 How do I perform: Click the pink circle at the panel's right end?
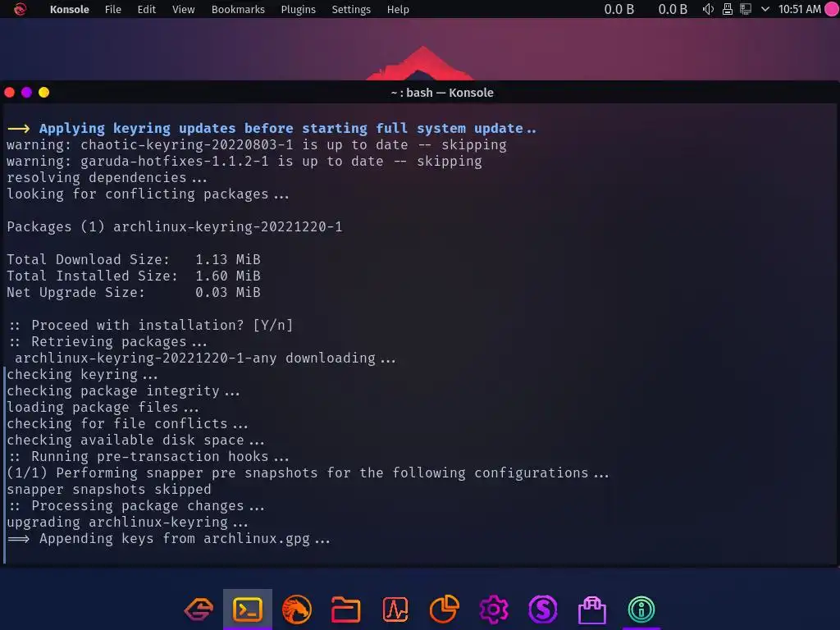[832, 9]
